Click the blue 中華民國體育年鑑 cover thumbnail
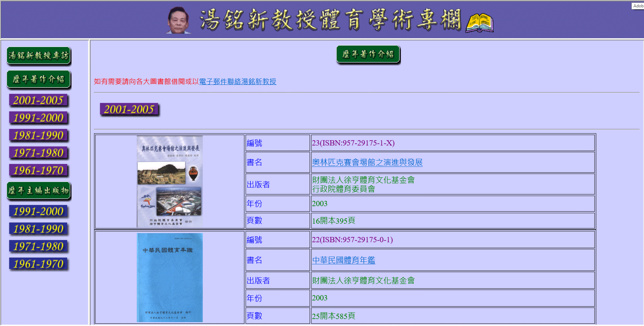 tap(170, 277)
